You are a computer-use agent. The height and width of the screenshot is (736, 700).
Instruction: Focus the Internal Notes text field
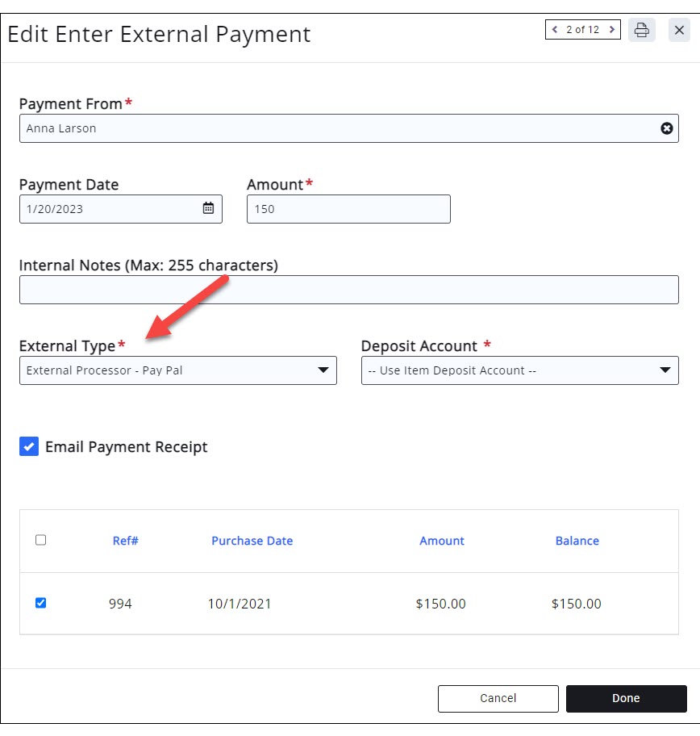coord(348,290)
